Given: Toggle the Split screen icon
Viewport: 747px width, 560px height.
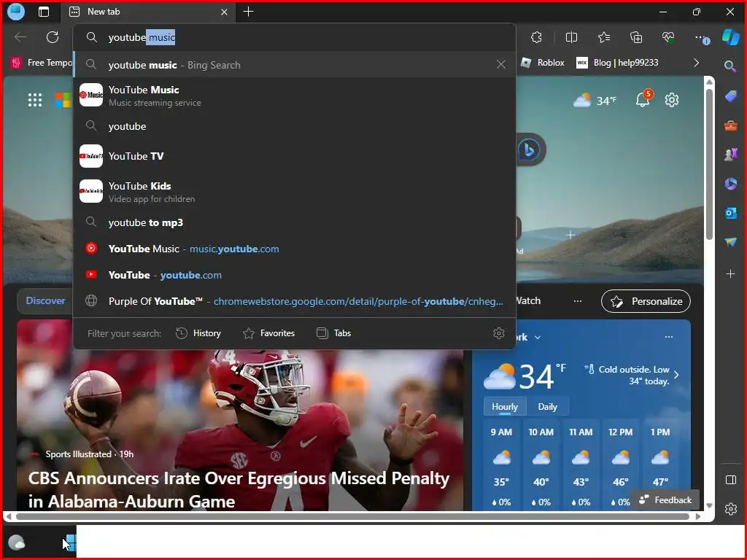Looking at the screenshot, I should click(x=571, y=37).
